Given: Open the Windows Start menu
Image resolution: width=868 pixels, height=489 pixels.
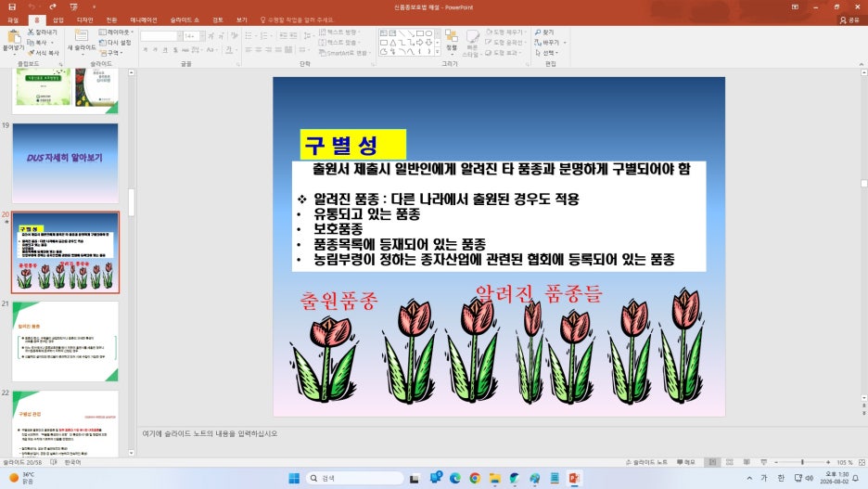Looking at the screenshot, I should pos(294,478).
